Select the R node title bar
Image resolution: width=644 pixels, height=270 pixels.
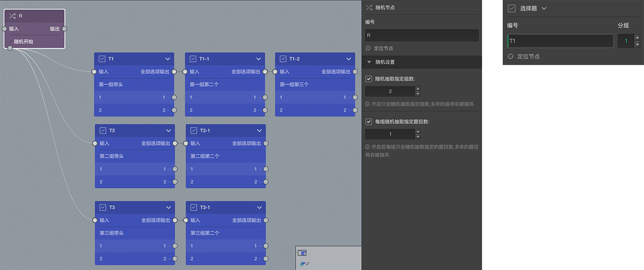(x=34, y=16)
